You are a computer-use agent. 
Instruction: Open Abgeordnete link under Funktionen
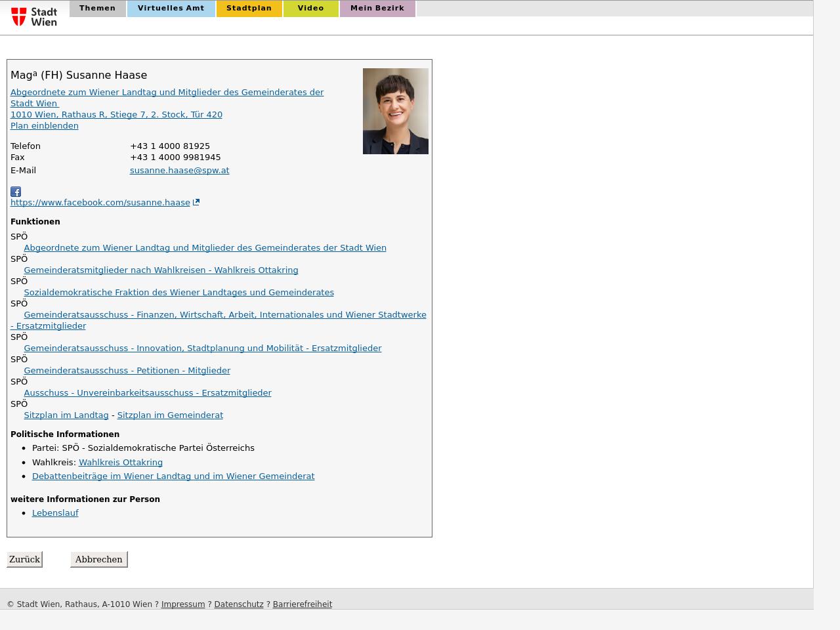205,247
